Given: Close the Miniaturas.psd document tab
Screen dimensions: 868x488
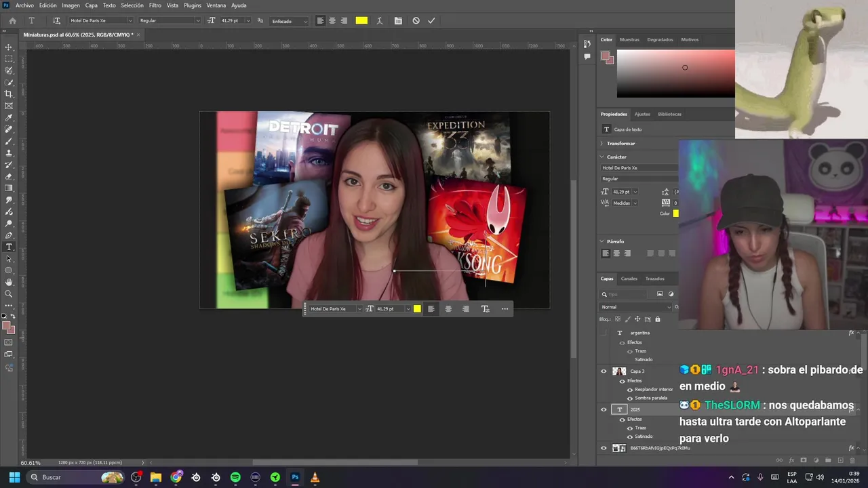Looking at the screenshot, I should (x=138, y=35).
